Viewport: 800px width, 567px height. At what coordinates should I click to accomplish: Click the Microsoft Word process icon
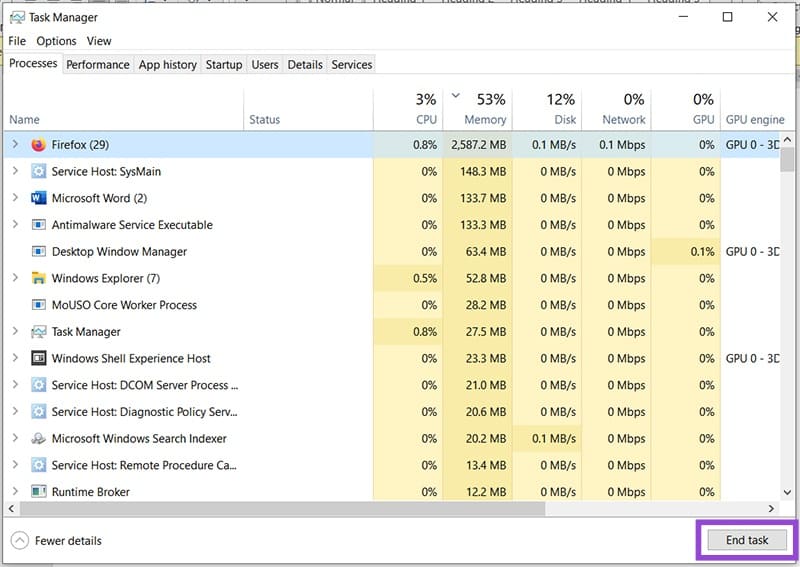point(38,198)
